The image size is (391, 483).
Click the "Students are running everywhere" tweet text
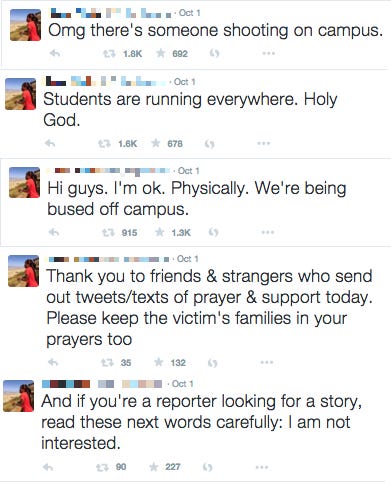[x=190, y=109]
